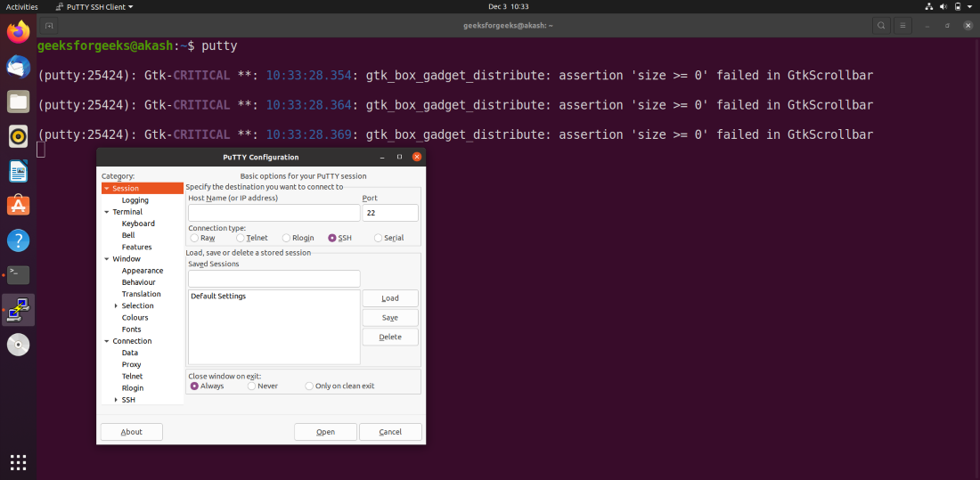Select Bell in the category tree
The height and width of the screenshot is (480, 980).
pos(128,235)
